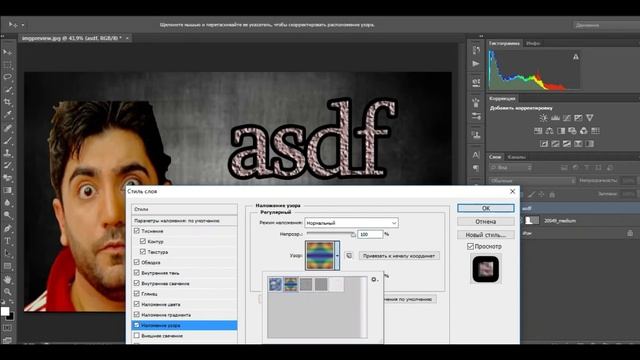
Task: Add Color Balance adjustment (scales icon)
Action: 549,131
